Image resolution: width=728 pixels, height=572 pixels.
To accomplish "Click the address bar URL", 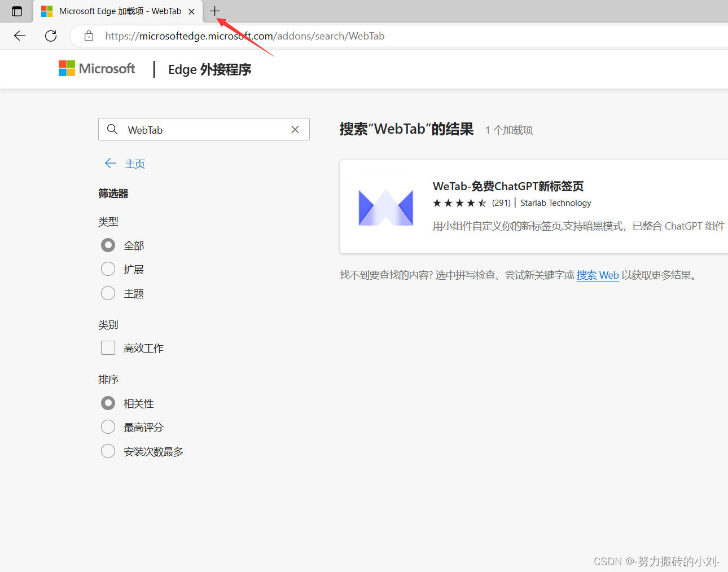I will 245,36.
